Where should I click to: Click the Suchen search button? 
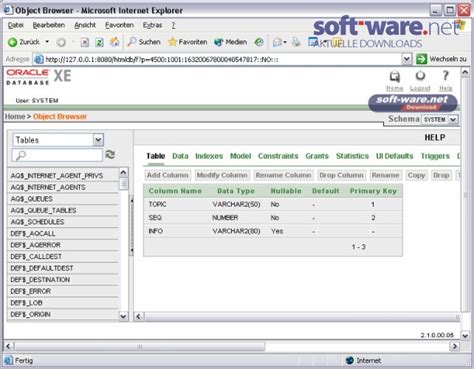[144, 42]
